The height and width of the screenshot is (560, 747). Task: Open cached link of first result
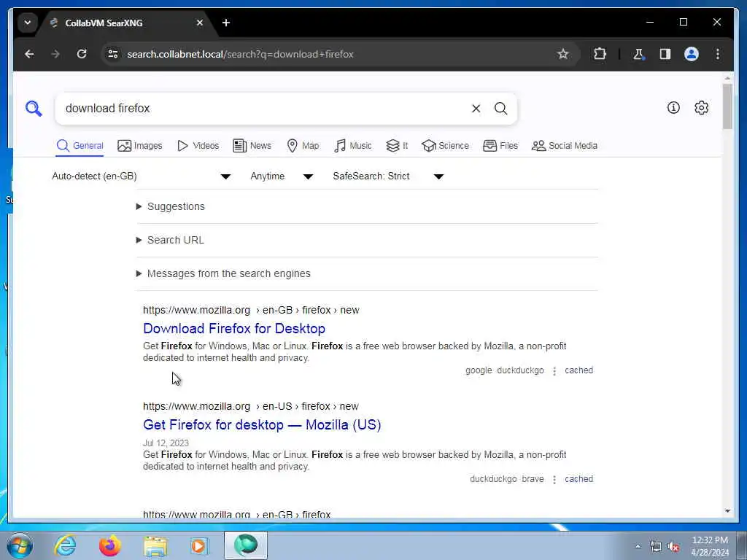[578, 370]
